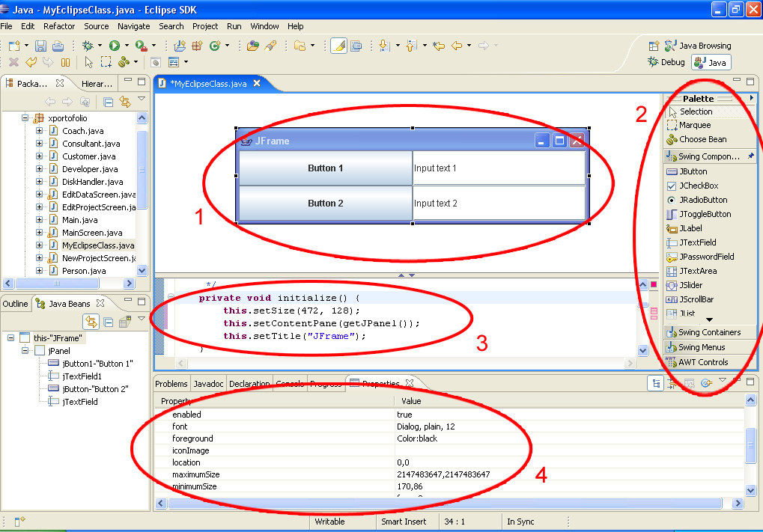Click the New Java Class icon
The height and width of the screenshot is (532, 763).
(x=215, y=46)
